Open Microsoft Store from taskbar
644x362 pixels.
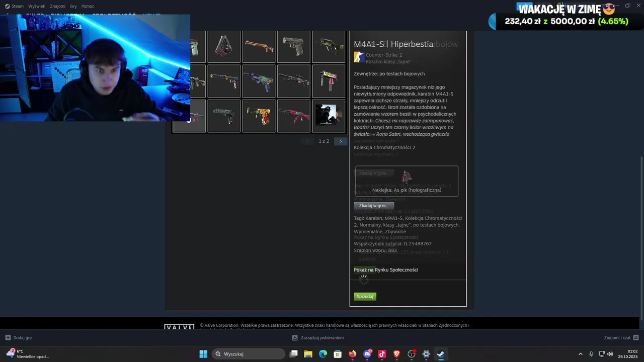338,354
